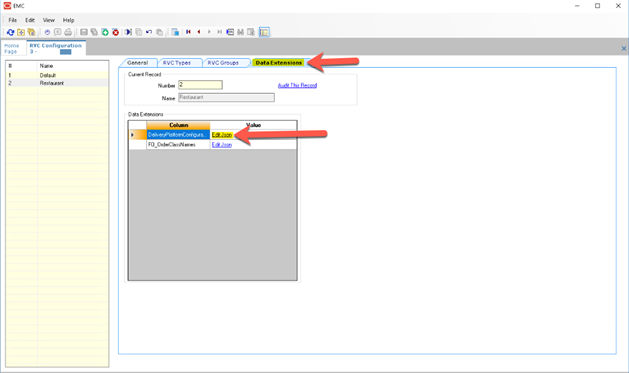
Task: Click the Value header in grid
Action: (253, 125)
